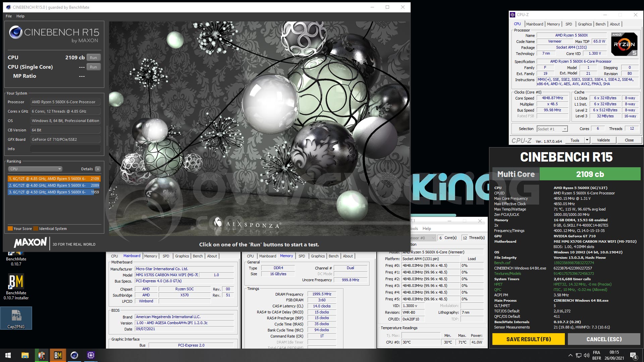644x362 pixels.
Task: Show hidden system tray icons
Action: click(570, 355)
